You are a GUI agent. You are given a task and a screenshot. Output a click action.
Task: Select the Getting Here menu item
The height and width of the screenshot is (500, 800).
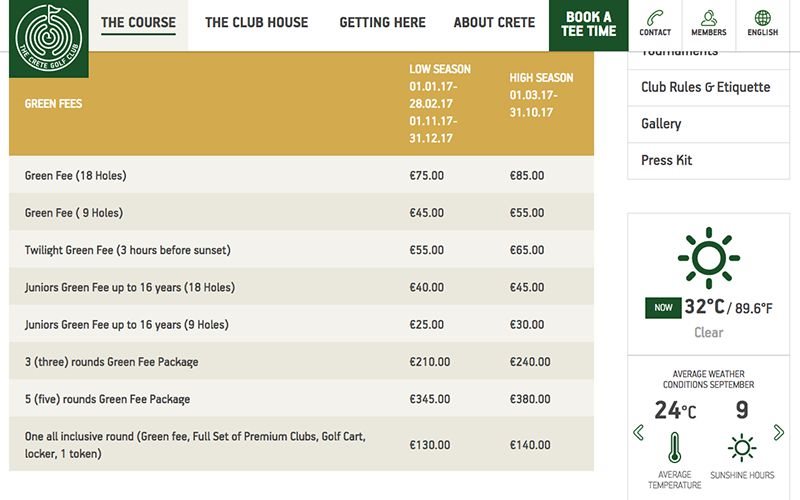coord(382,23)
